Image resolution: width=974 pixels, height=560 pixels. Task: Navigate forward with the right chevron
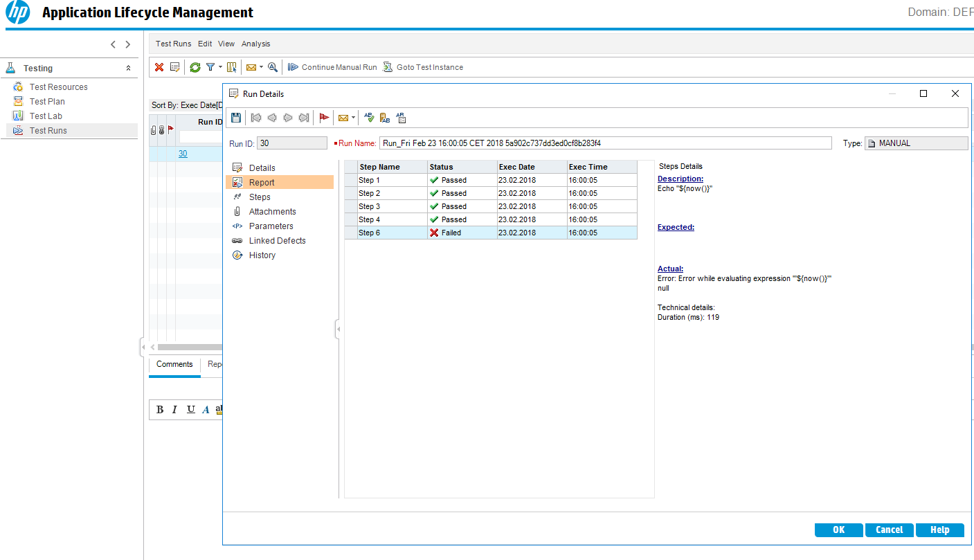click(x=128, y=44)
